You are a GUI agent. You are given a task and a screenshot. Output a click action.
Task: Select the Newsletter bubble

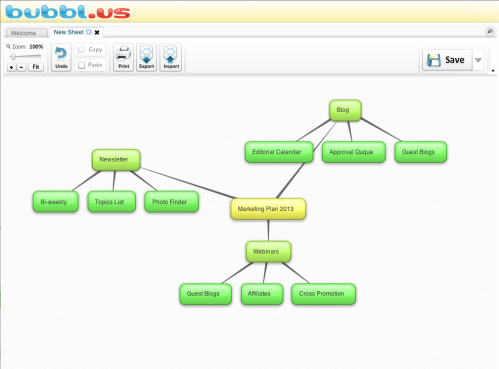tap(116, 160)
